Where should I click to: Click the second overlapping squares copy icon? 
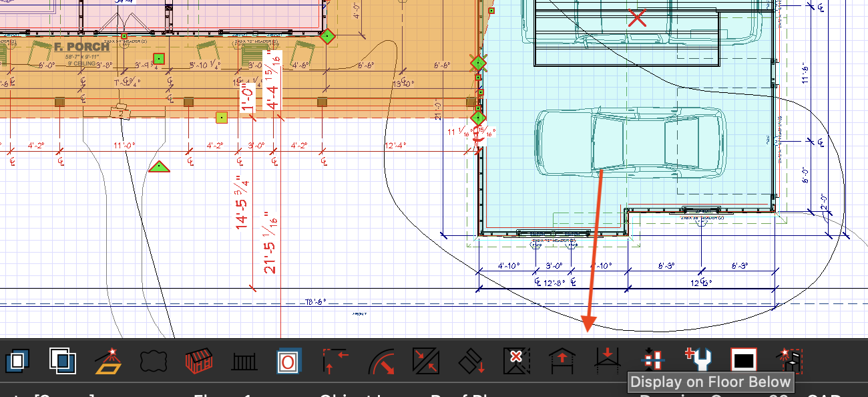tap(62, 361)
